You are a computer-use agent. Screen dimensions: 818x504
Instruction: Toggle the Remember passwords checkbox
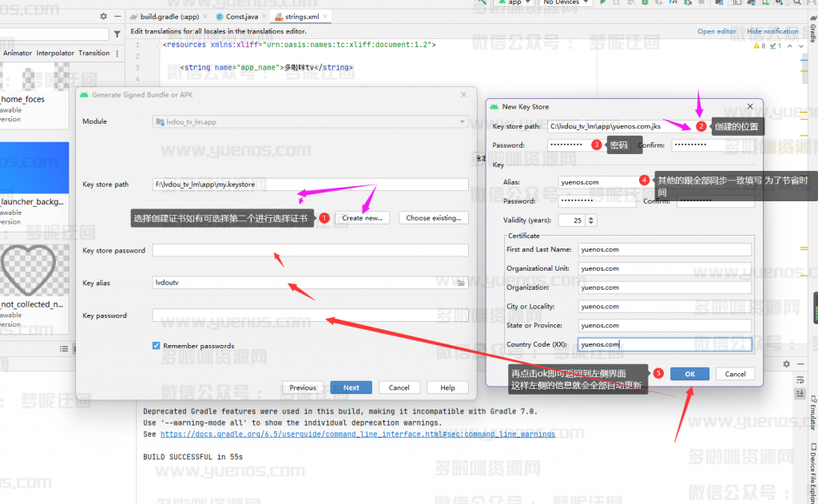coord(157,346)
